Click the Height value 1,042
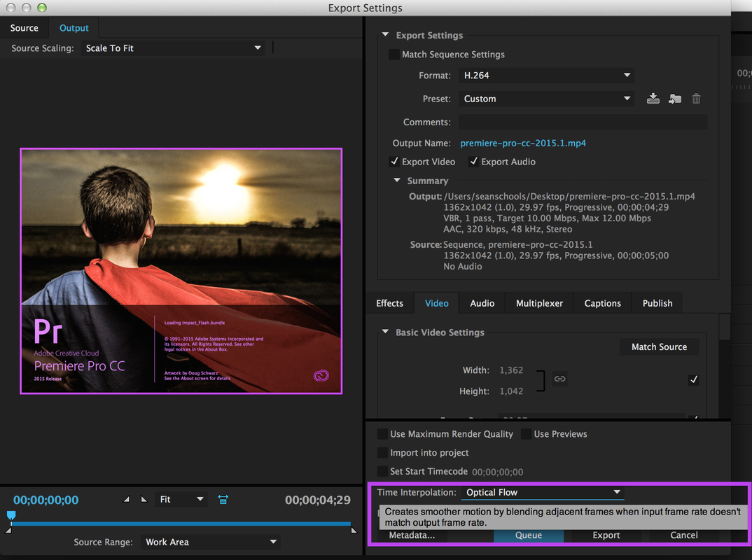Viewport: 752px width, 560px height. (x=511, y=391)
